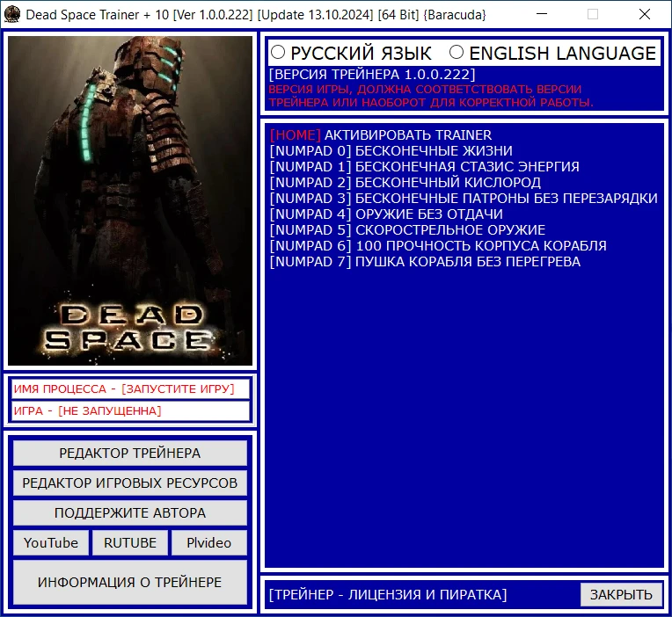Click the ИГРА - [НЕ ЗАПУЩЕННА] field
672x617 pixels.
pyautogui.click(x=130, y=411)
